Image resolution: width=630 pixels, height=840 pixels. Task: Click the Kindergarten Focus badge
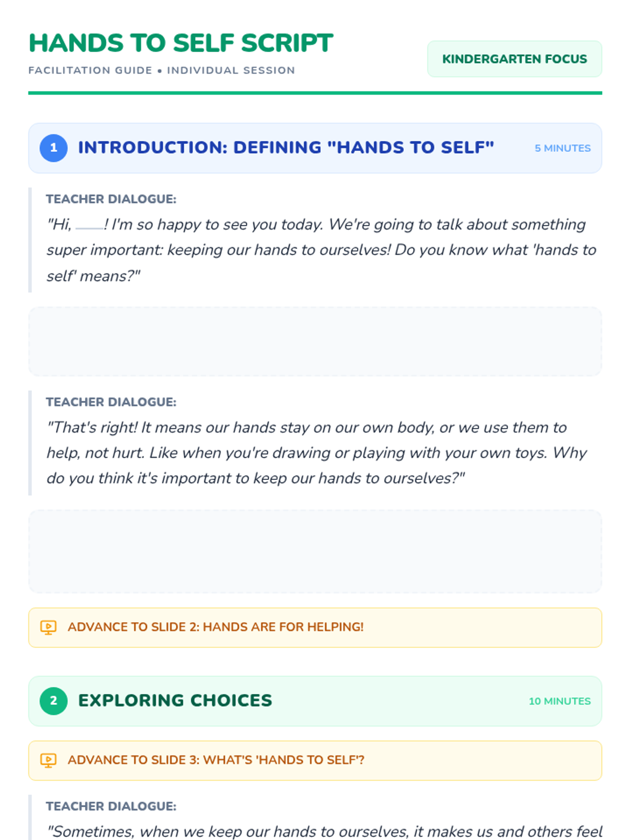[x=514, y=59]
